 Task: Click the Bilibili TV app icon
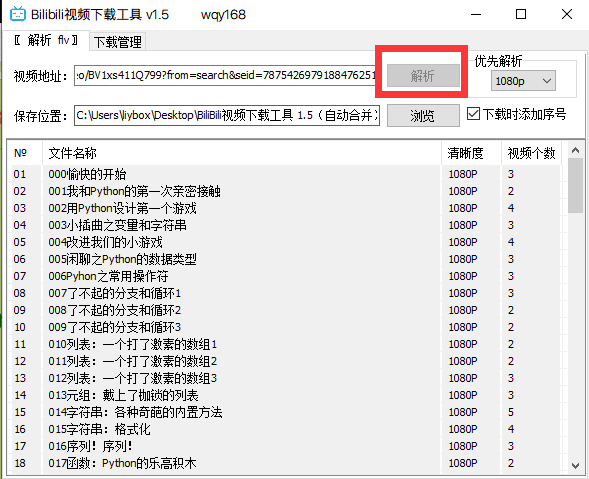(18, 14)
